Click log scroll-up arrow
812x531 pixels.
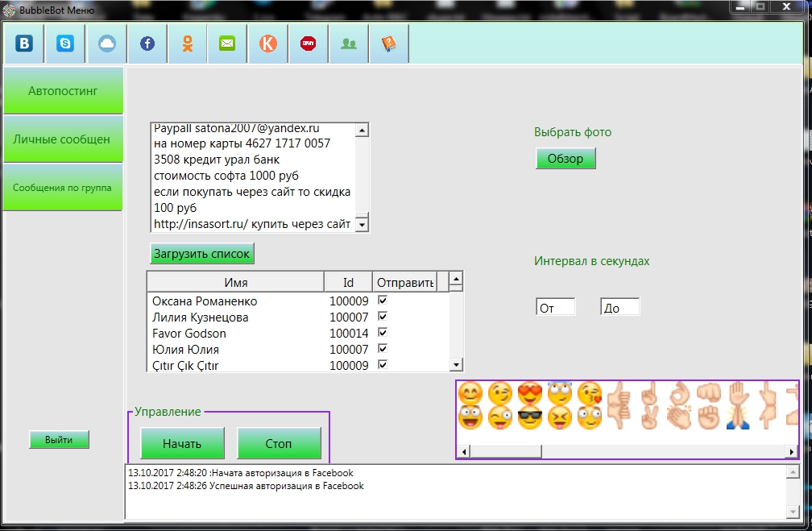(793, 472)
